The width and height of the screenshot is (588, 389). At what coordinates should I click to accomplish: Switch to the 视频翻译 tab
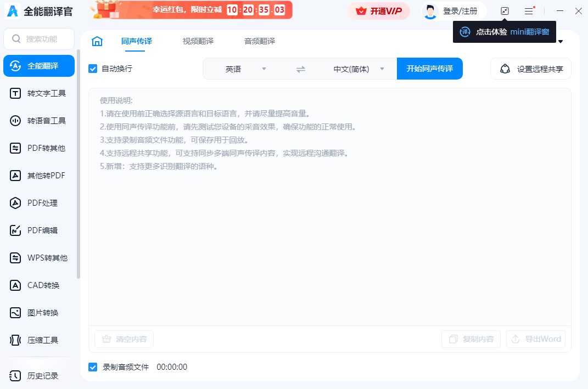197,41
